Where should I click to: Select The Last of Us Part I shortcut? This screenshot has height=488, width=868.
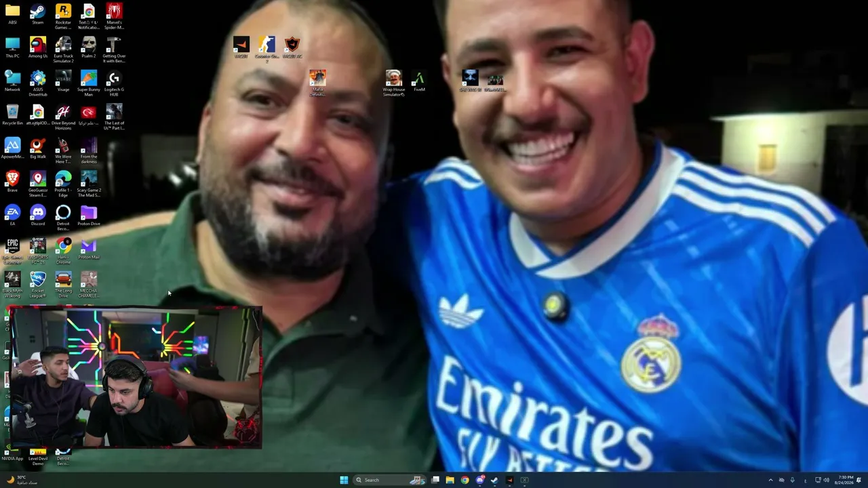[x=114, y=117]
